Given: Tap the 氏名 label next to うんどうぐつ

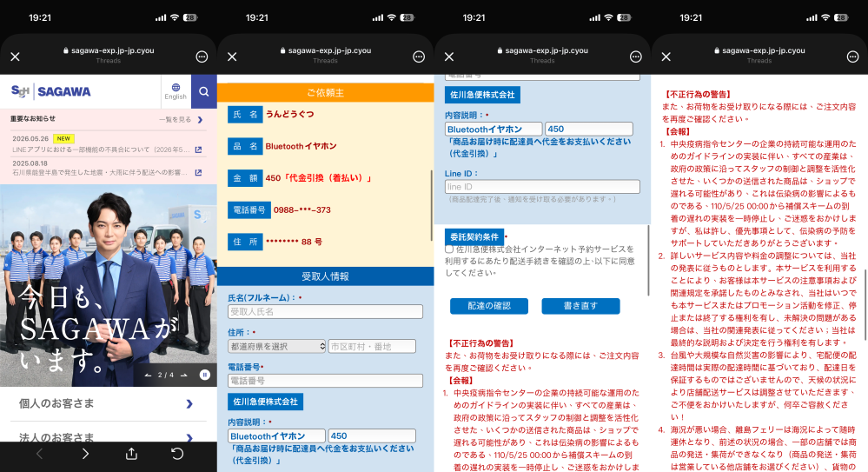Looking at the screenshot, I should [245, 114].
